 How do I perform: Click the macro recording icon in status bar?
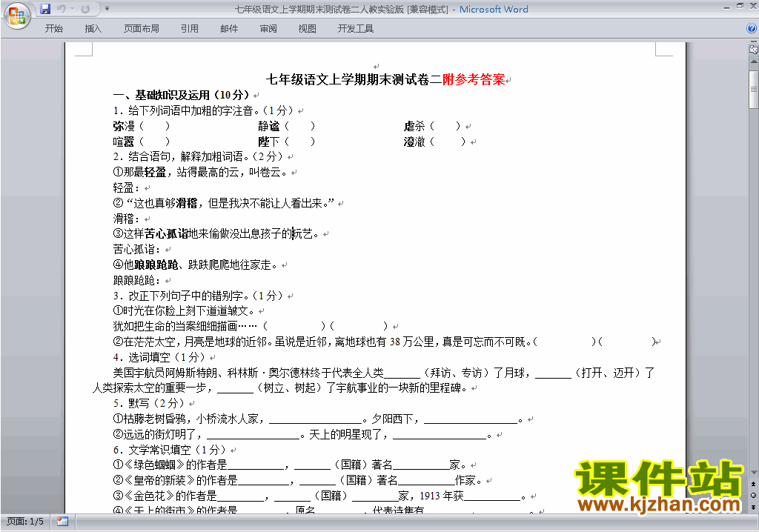point(62,522)
